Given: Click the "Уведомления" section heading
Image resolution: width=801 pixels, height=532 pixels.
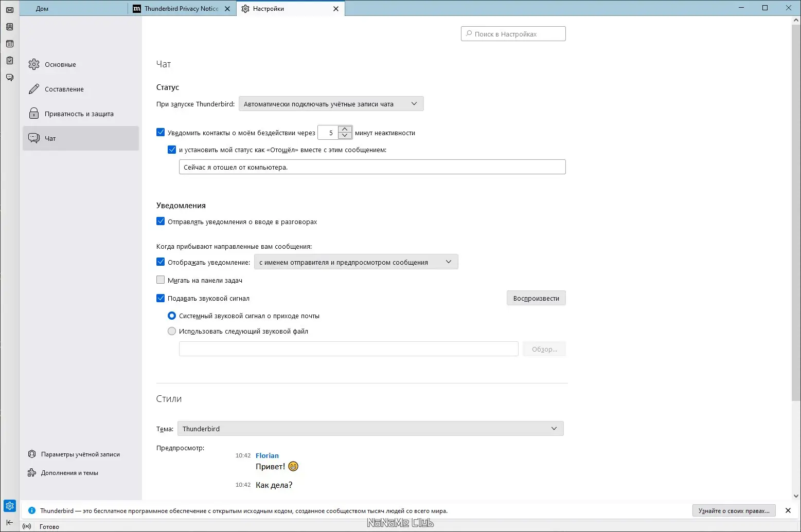Looking at the screenshot, I should 181,205.
